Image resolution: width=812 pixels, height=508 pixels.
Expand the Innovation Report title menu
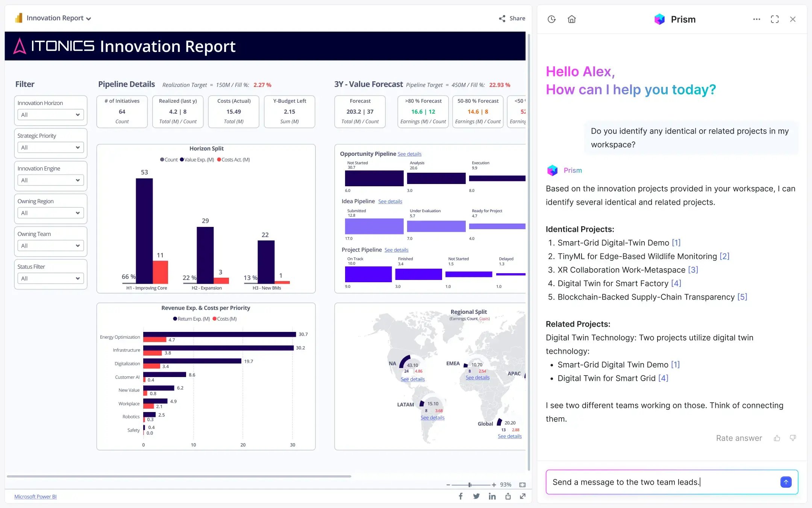[x=89, y=18]
